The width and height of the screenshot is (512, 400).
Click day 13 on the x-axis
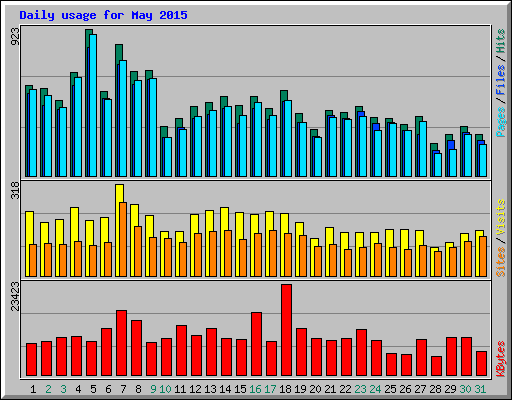coord(210,389)
